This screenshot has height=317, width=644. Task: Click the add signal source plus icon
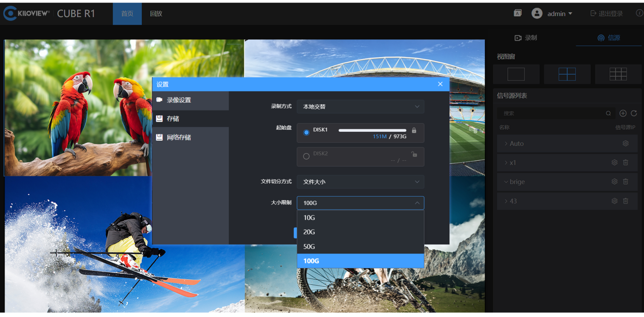[623, 113]
